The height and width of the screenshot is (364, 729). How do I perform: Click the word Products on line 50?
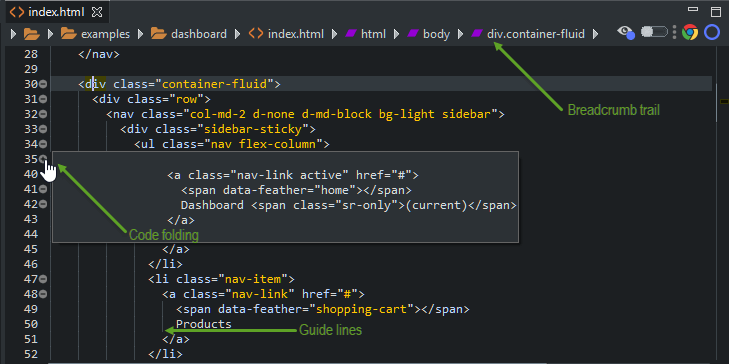[204, 324]
